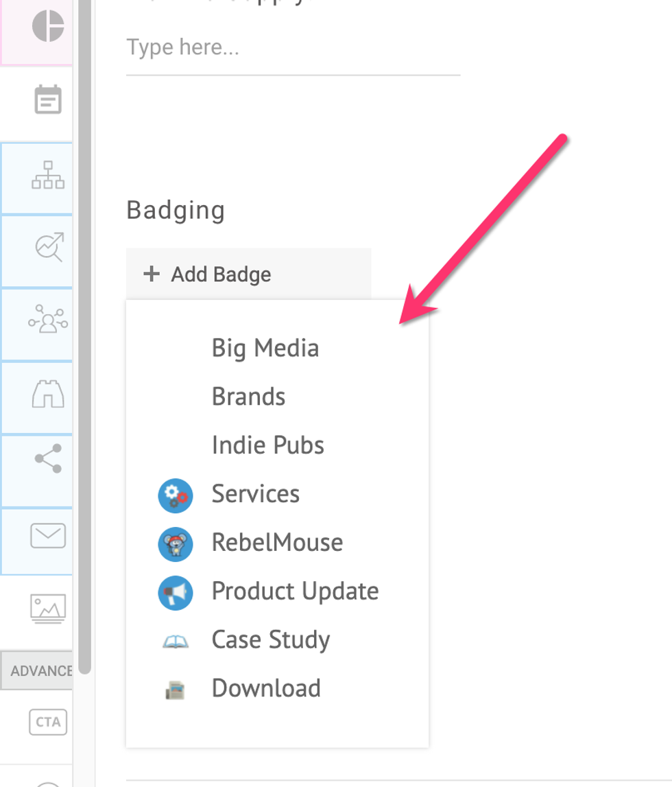Viewport: 672px width, 787px height.
Task: Click the share icon in sidebar
Action: tap(48, 458)
